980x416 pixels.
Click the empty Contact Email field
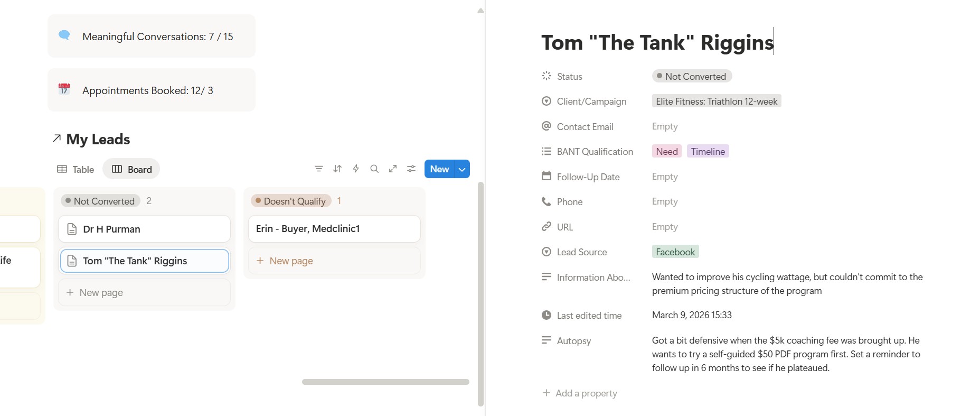[665, 126]
